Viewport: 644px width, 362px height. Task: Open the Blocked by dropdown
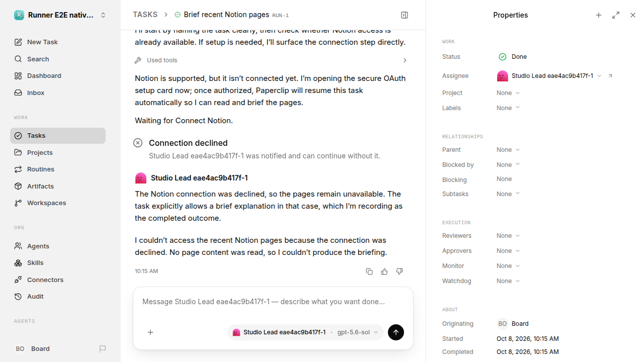click(508, 165)
